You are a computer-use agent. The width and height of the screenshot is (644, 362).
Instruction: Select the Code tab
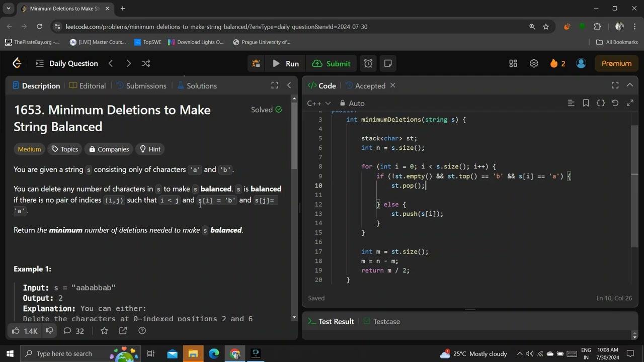click(321, 86)
